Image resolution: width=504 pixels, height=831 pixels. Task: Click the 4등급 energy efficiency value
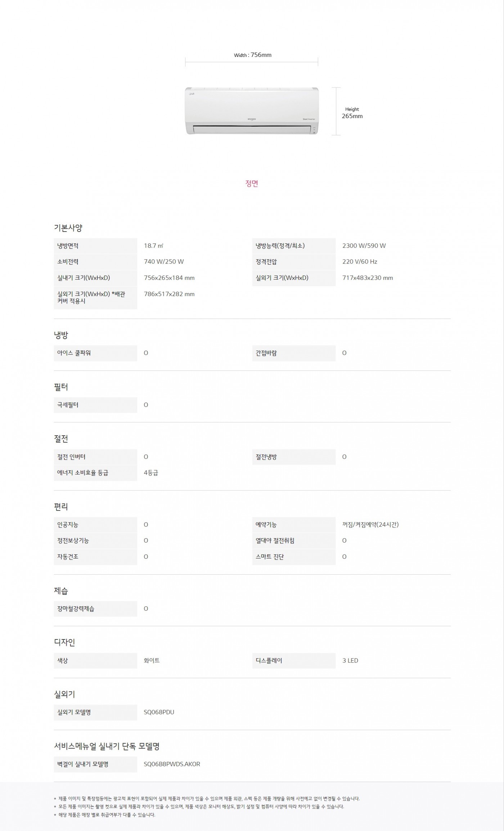pos(151,473)
